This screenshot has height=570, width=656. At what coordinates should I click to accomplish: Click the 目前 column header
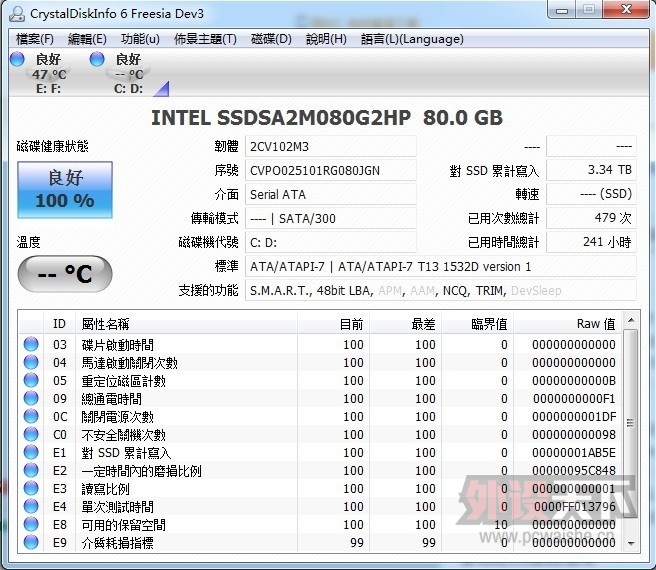[x=333, y=324]
